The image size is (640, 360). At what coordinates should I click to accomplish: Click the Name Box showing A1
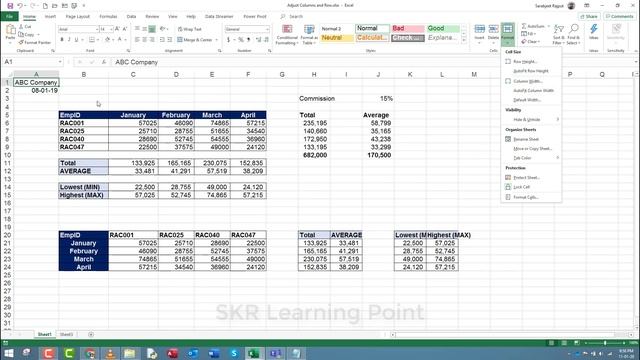tap(33, 62)
